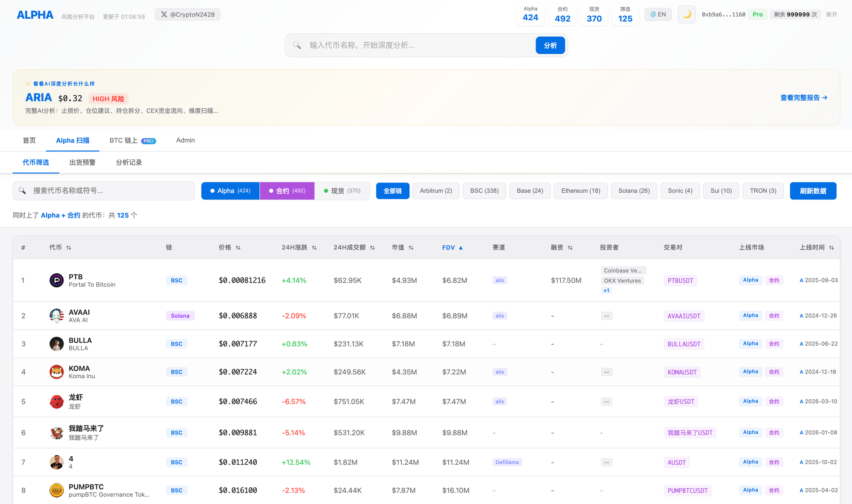Filter by TRON chain

[763, 191]
